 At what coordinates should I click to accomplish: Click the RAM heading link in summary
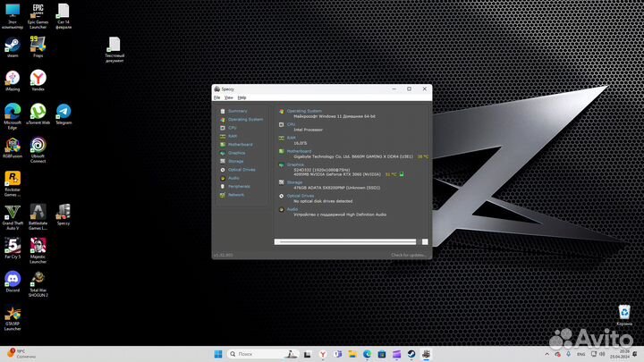click(x=292, y=138)
